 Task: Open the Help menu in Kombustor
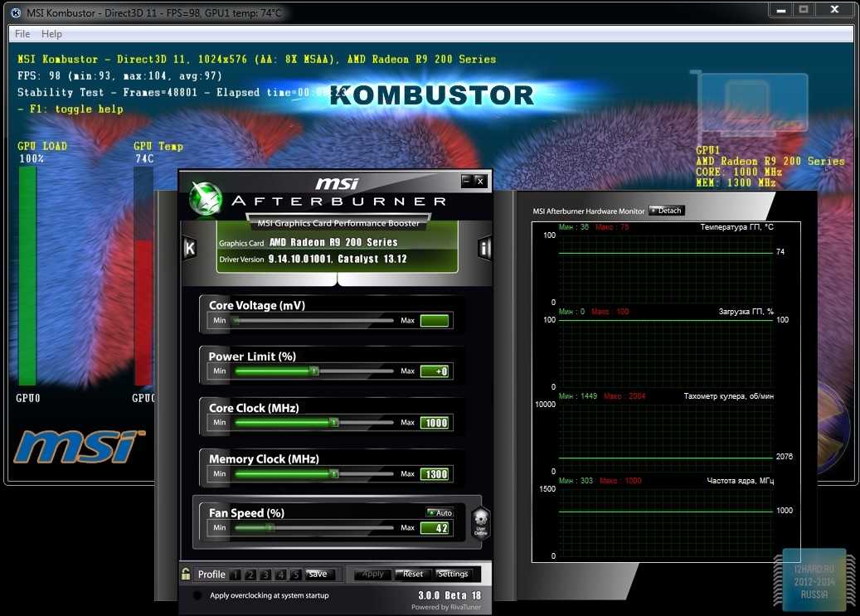tap(51, 34)
